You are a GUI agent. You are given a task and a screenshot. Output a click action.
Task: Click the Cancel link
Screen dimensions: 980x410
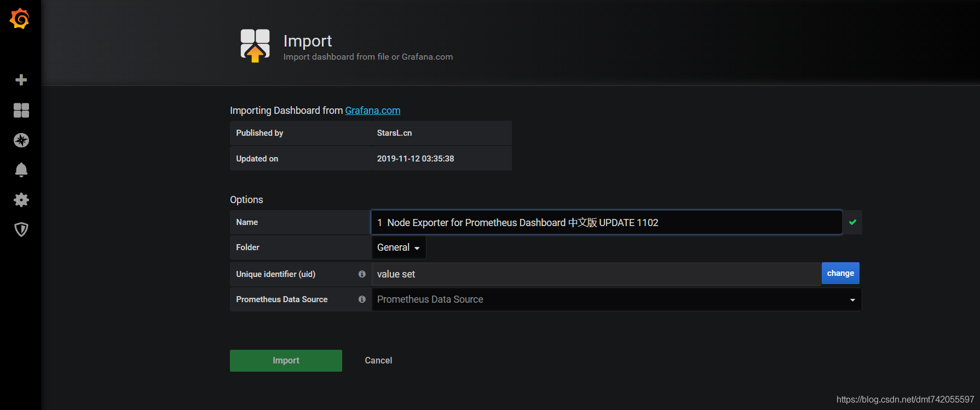(x=378, y=360)
